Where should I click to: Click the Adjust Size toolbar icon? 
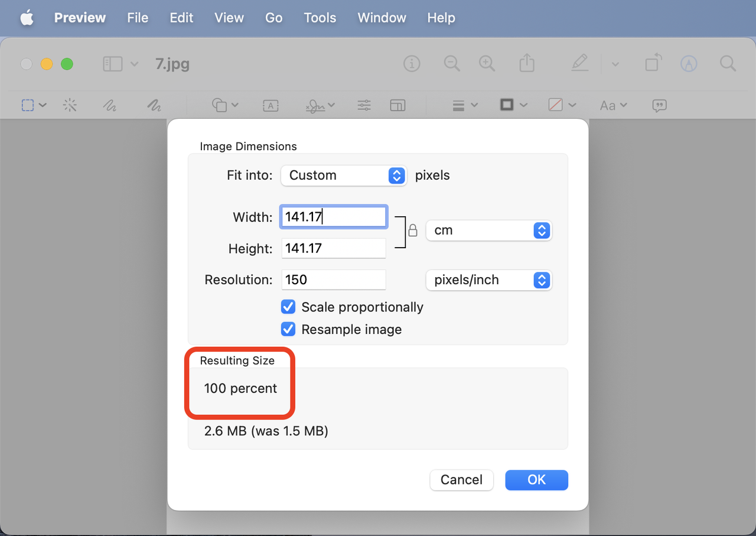[397, 105]
